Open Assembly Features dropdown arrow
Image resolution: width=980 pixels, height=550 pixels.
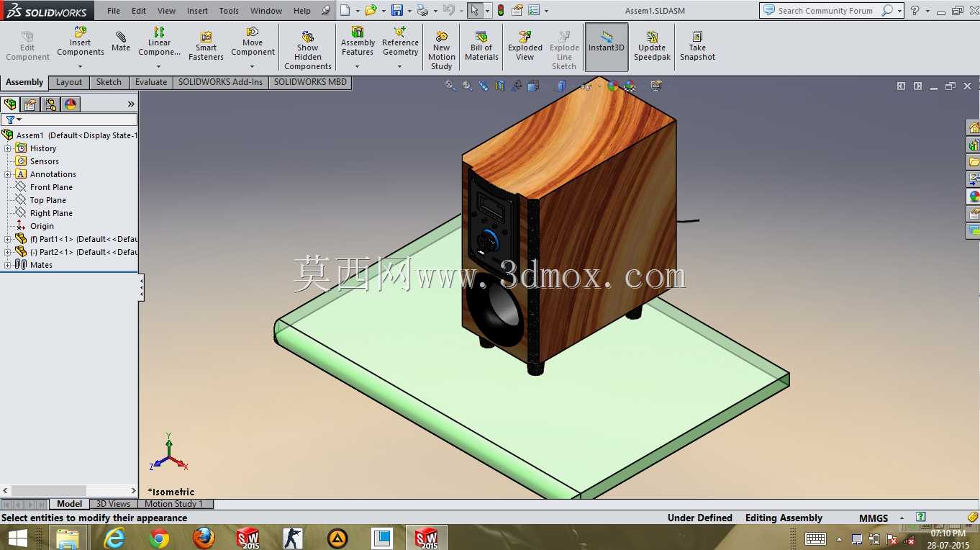[x=358, y=66]
